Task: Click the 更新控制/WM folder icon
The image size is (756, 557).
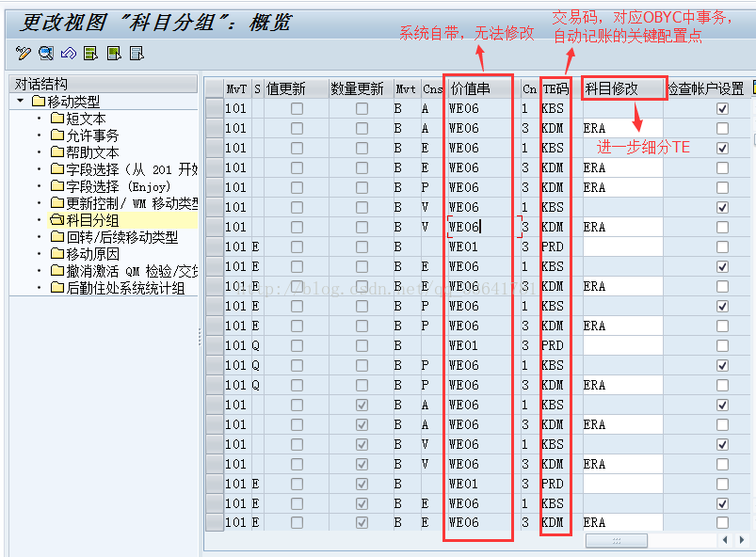Action: (57, 203)
